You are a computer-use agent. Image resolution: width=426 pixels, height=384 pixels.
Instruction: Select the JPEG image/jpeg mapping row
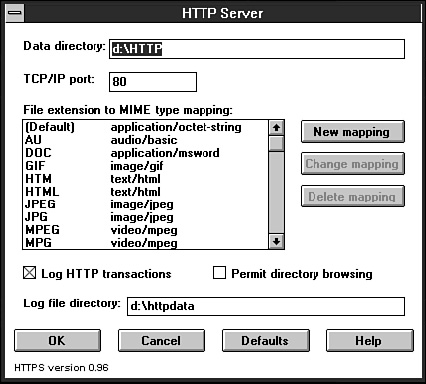coord(146,204)
